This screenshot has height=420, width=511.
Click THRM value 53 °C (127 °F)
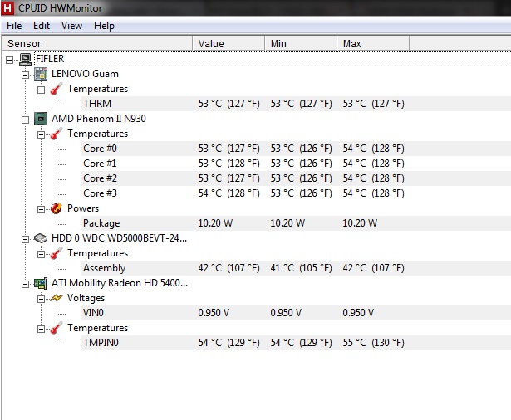click(229, 104)
